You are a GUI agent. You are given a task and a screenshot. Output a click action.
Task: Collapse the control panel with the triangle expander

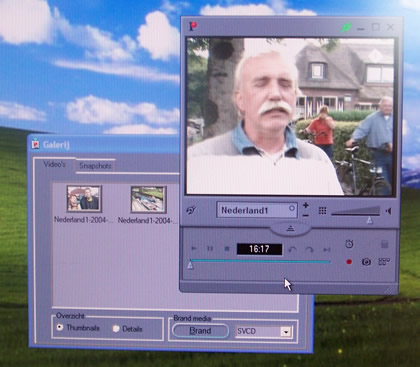290,229
